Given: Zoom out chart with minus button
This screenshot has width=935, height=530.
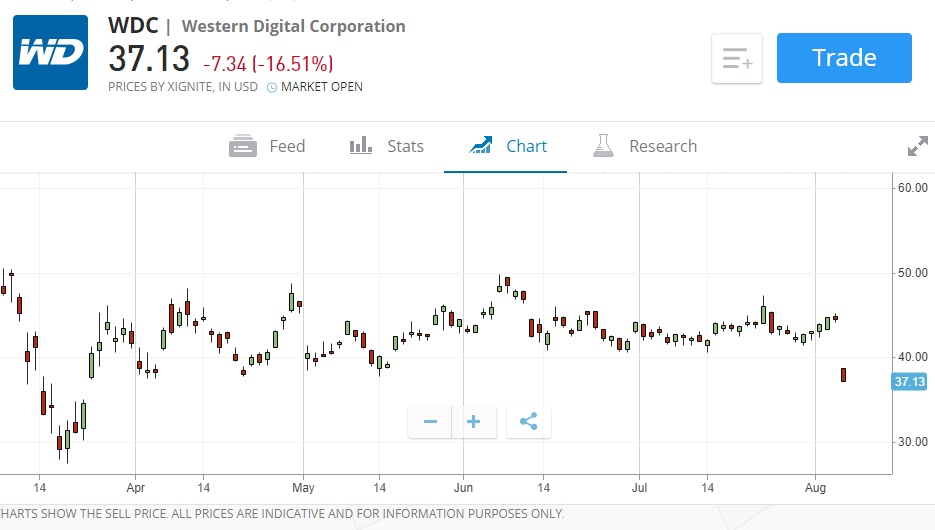Looking at the screenshot, I should (430, 422).
